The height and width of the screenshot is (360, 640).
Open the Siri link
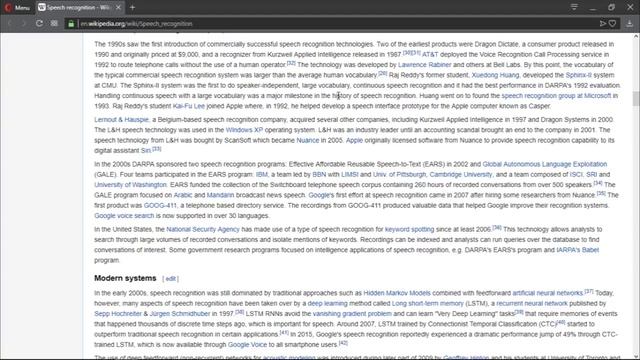click(146, 151)
